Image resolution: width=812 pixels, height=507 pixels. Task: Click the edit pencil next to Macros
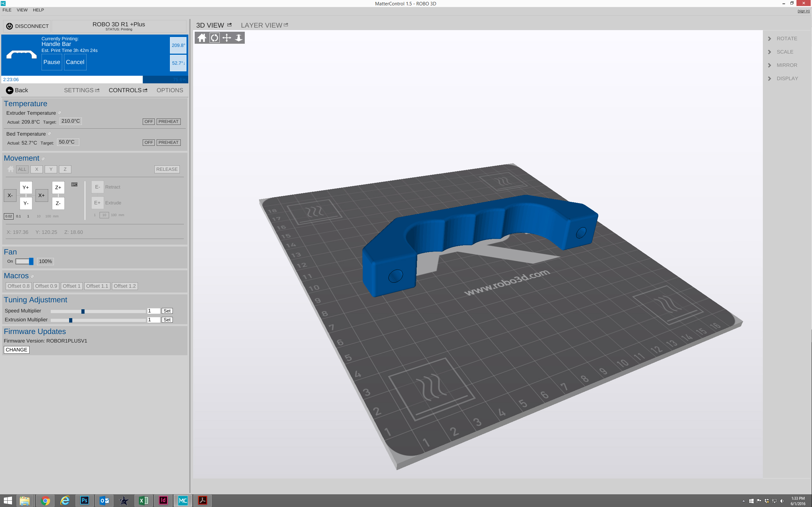coord(33,276)
